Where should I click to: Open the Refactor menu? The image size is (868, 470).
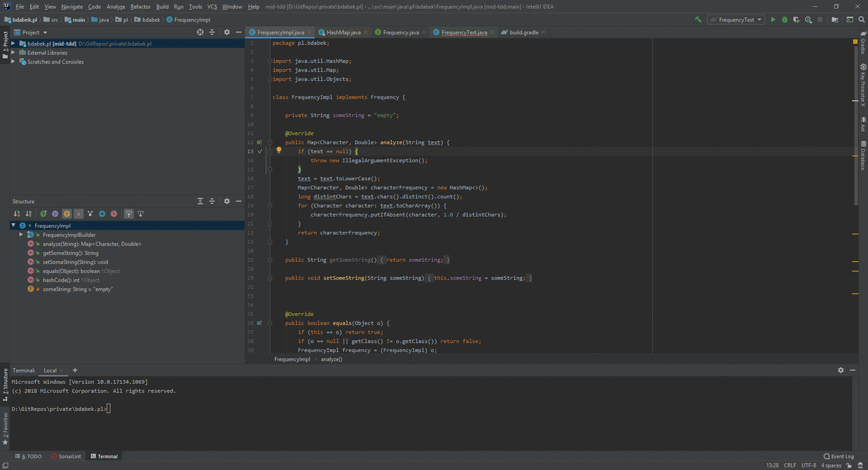(141, 6)
